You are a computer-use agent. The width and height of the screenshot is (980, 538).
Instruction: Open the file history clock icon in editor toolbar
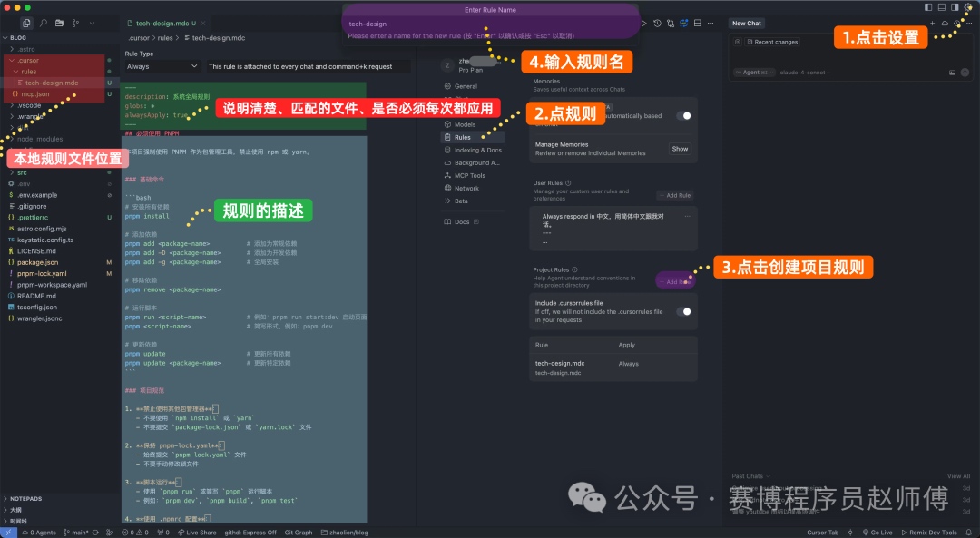[x=657, y=23]
